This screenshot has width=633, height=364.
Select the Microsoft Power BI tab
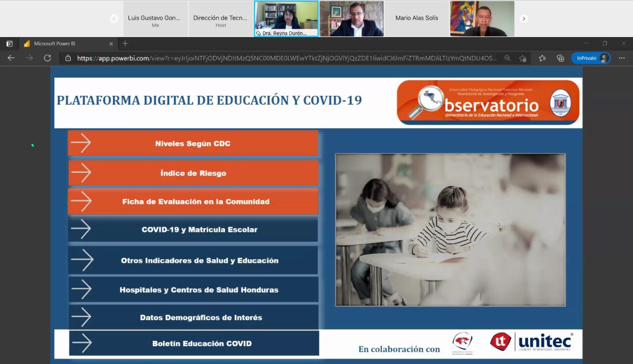68,43
